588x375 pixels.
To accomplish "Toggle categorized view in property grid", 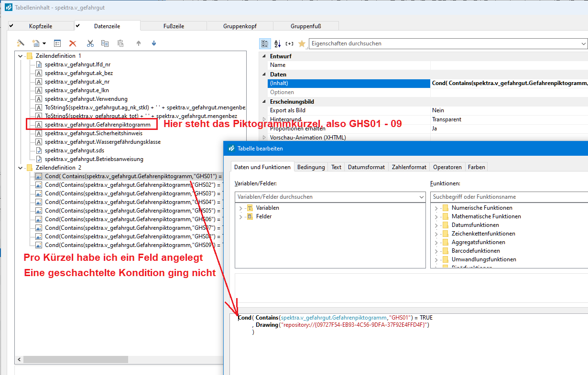I will click(265, 43).
